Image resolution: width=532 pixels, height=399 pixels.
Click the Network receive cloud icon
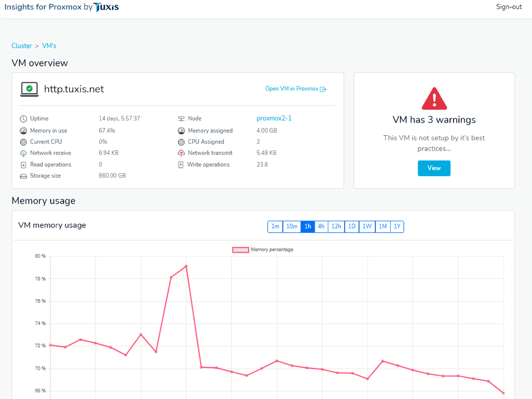23,153
